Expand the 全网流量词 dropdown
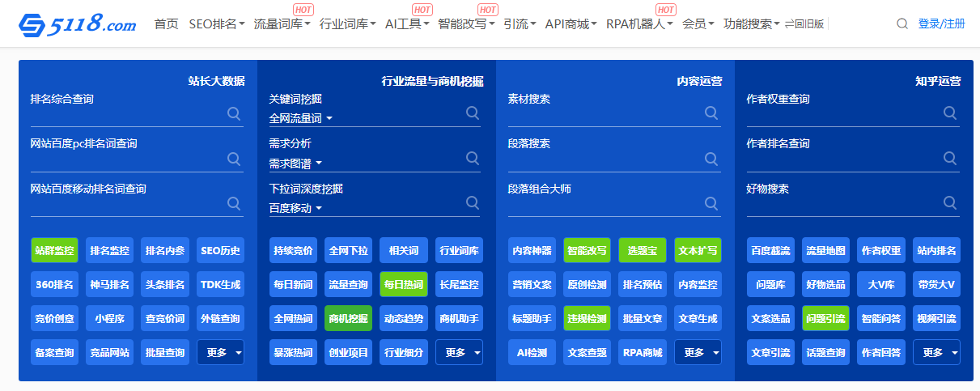Viewport: 980px width, 391px height. click(301, 119)
